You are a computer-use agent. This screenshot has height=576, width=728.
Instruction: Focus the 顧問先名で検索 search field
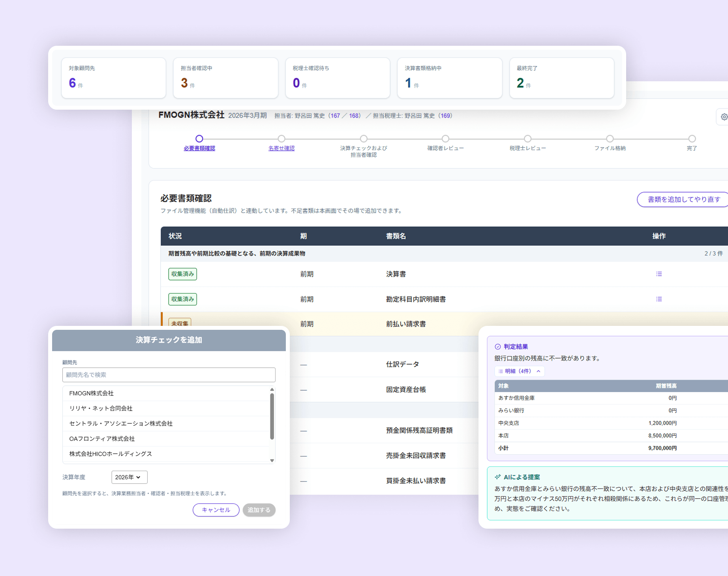(169, 375)
